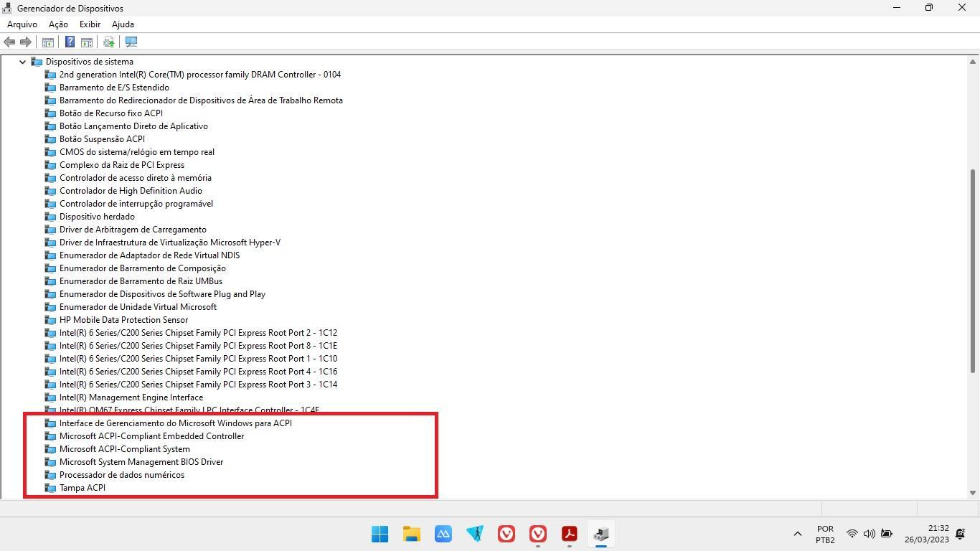
Task: Open the clock showing 21:32 26/03/2023
Action: [927, 534]
